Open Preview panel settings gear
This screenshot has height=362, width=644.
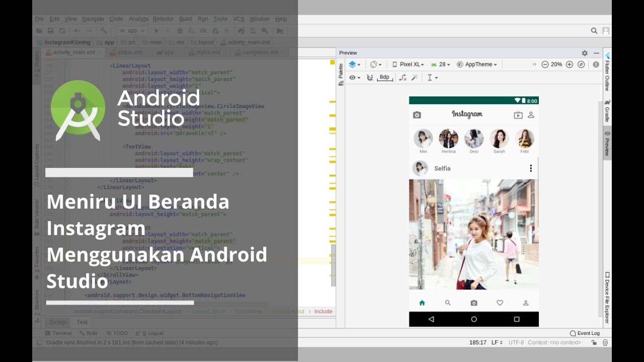[x=585, y=53]
